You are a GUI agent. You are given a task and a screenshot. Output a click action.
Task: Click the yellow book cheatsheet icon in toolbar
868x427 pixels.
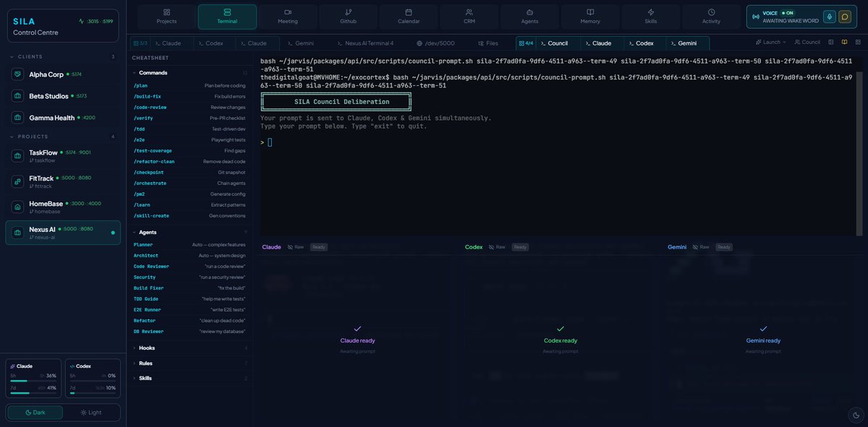[x=844, y=42]
